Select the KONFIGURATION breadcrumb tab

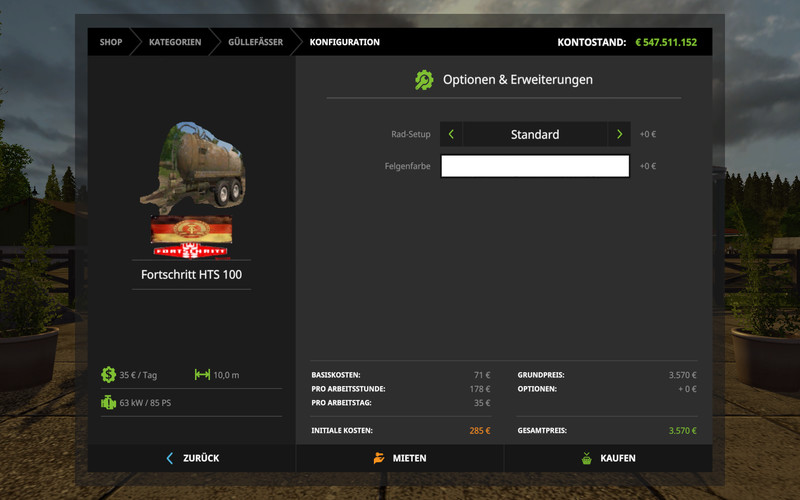pyautogui.click(x=344, y=42)
